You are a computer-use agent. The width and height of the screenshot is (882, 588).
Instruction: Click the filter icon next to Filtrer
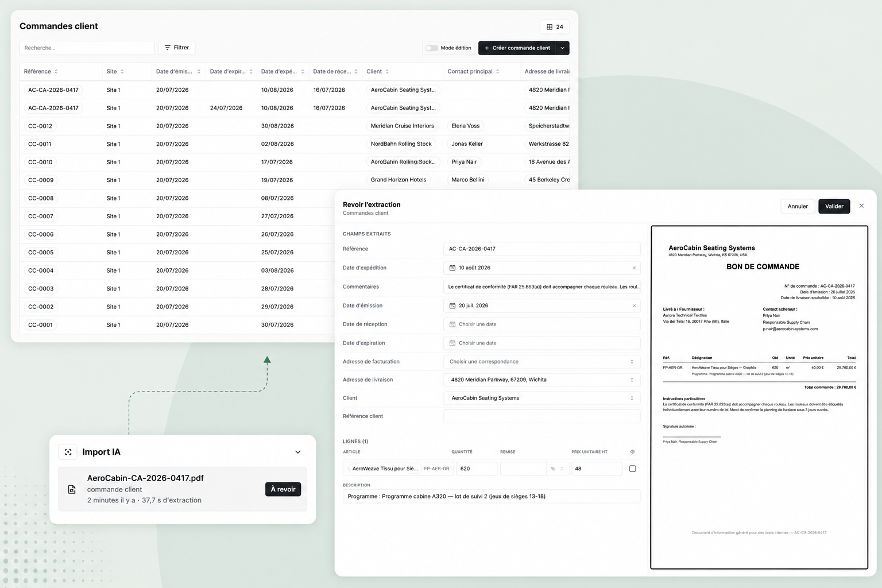pyautogui.click(x=168, y=48)
